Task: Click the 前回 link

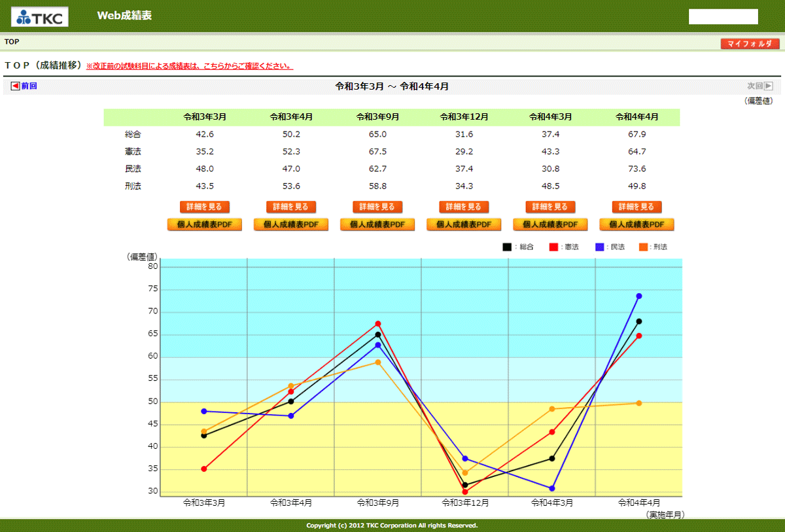Action: (x=29, y=86)
